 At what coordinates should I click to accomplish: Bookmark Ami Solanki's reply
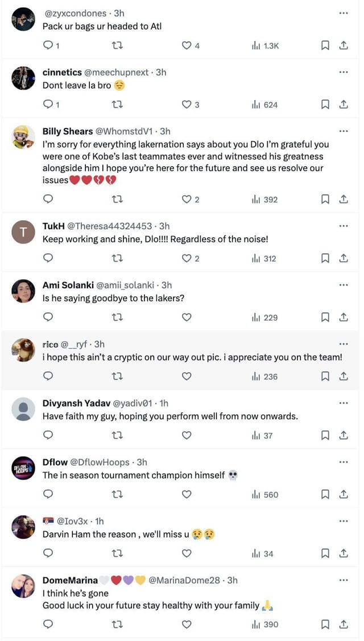click(x=325, y=318)
